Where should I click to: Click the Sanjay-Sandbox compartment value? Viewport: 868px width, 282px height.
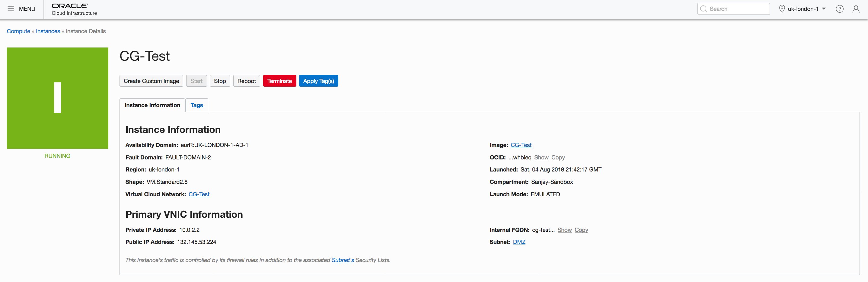tap(552, 182)
